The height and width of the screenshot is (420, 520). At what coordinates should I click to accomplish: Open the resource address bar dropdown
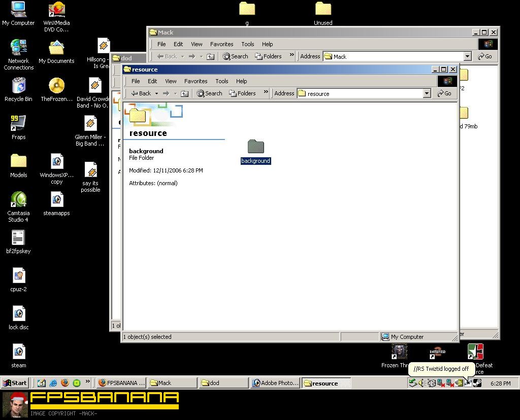tap(427, 93)
